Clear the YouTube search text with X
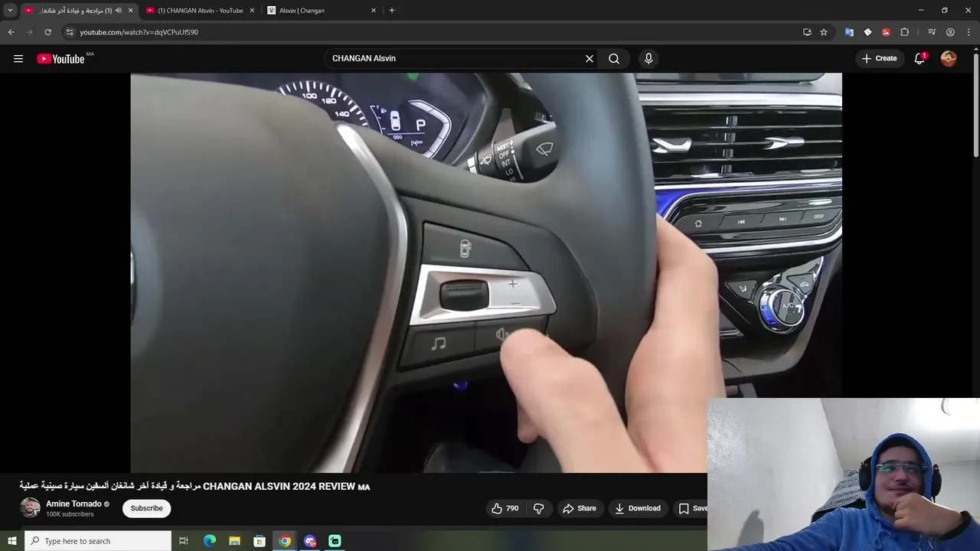Screen dimensions: 980x551 (x=590, y=58)
